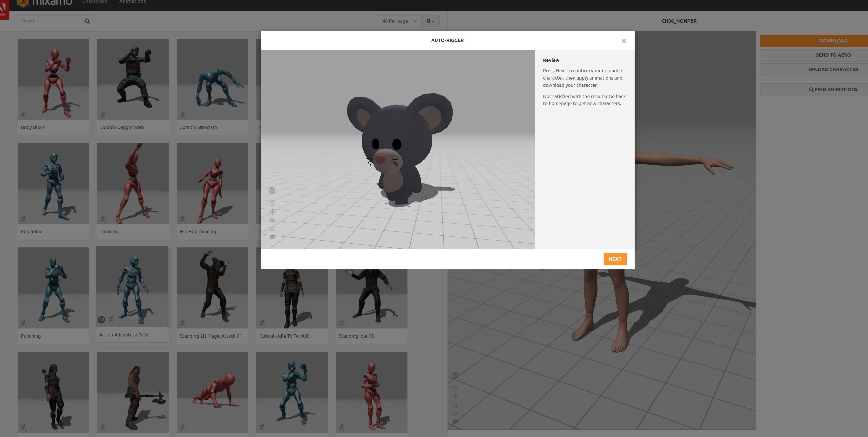Click SEND TO AERO button
The height and width of the screenshot is (437, 868).
tap(814, 55)
